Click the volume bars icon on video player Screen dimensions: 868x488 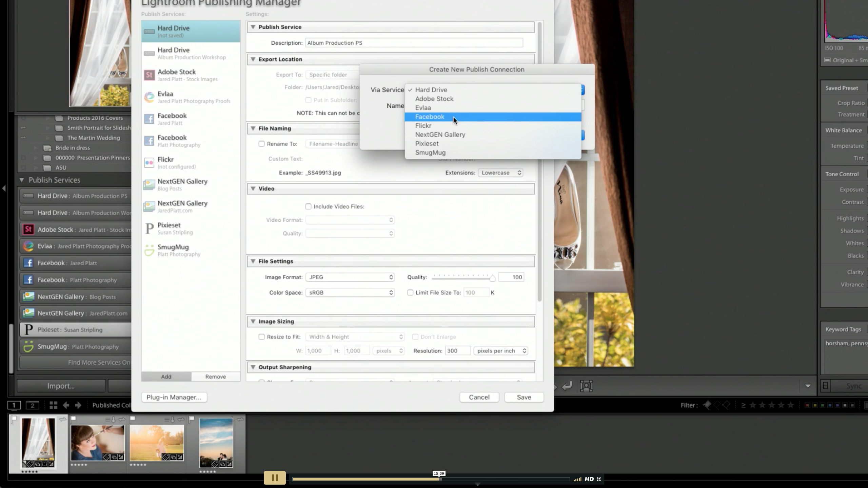click(x=577, y=479)
